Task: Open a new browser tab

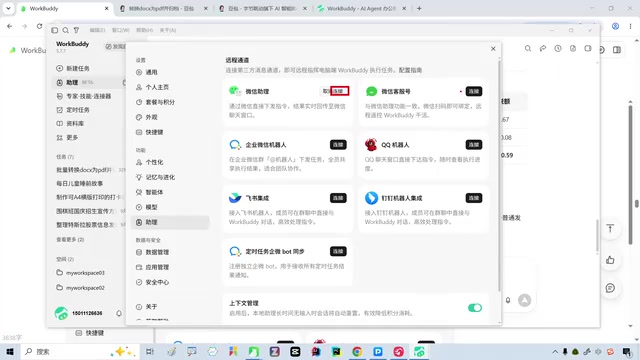Action: click(419, 8)
